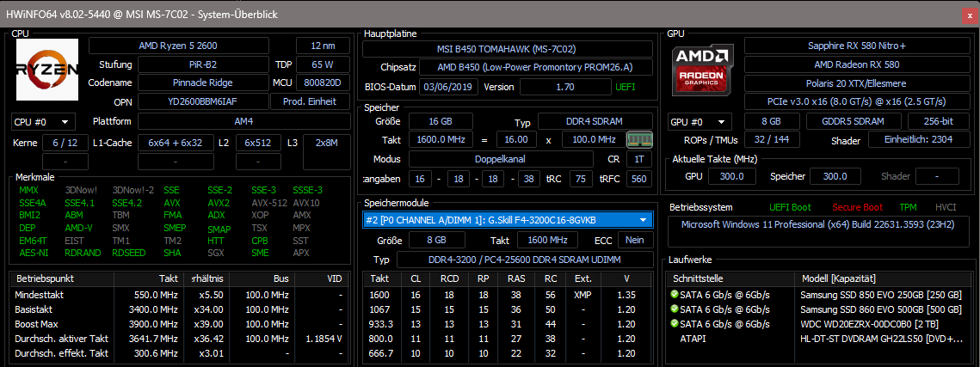Close the HWiNFO64 System-Überblick window
This screenshot has height=367, width=980.
tap(970, 17)
